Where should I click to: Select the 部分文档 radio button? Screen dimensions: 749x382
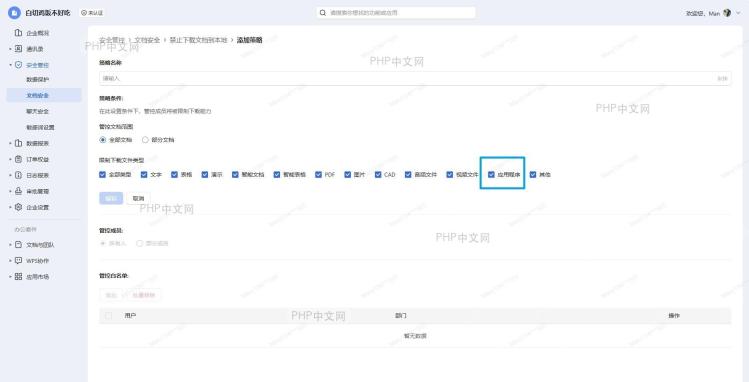pos(145,140)
